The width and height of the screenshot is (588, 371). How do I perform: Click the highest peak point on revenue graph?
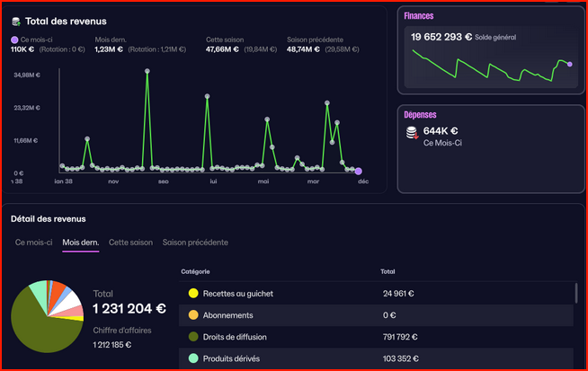click(147, 71)
